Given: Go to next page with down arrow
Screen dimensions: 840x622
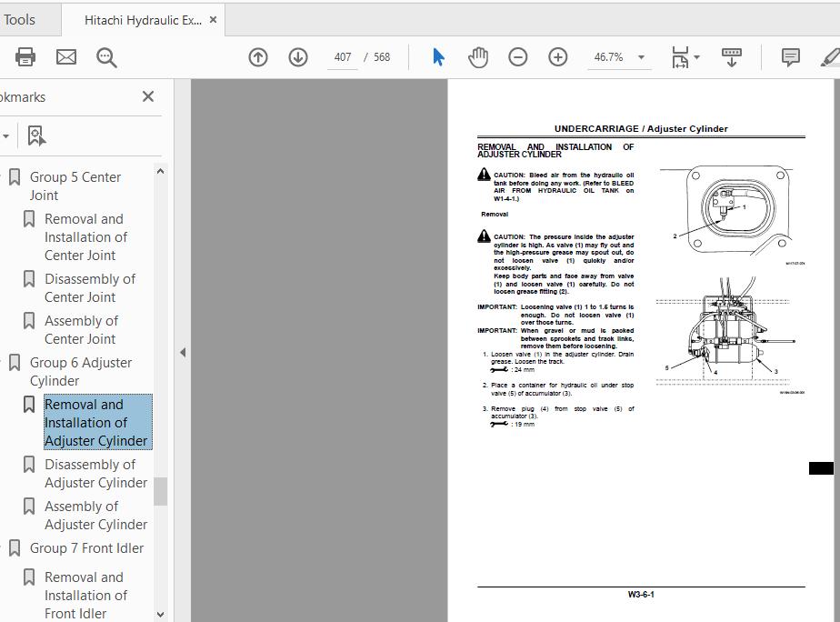Looking at the screenshot, I should point(297,56).
